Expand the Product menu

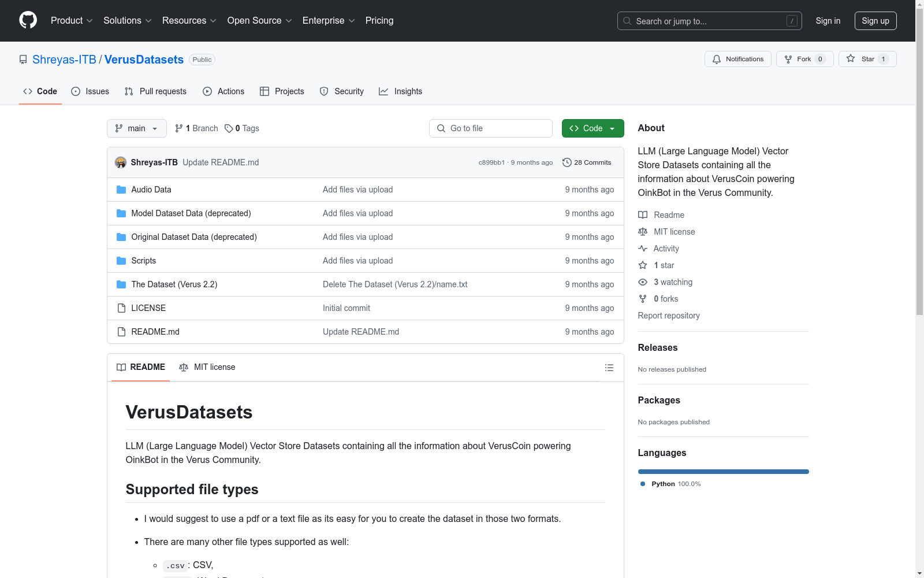click(72, 21)
